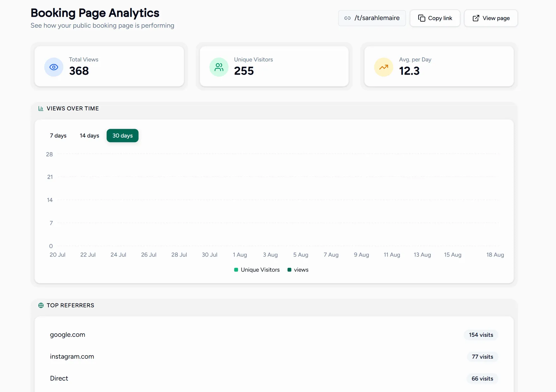The width and height of the screenshot is (556, 392).
Task: Toggle the Unique Visitors legend series
Action: [257, 270]
